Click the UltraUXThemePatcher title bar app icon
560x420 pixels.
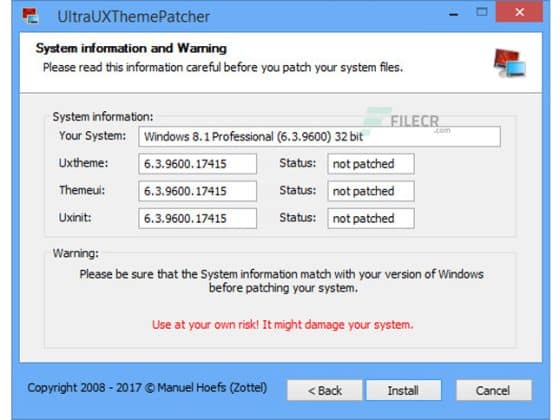30,16
